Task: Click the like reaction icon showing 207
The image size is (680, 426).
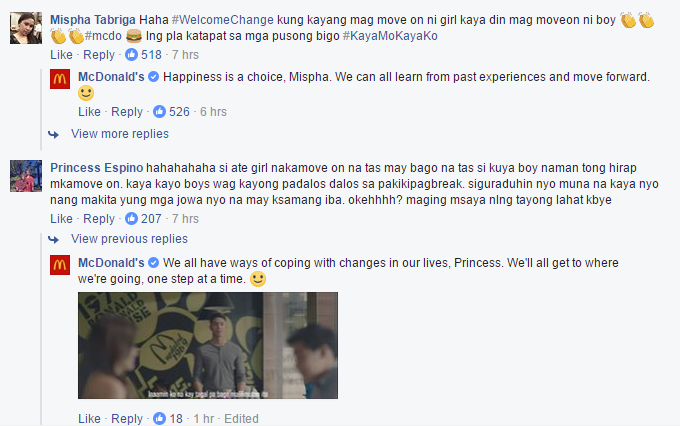Action: (x=131, y=219)
